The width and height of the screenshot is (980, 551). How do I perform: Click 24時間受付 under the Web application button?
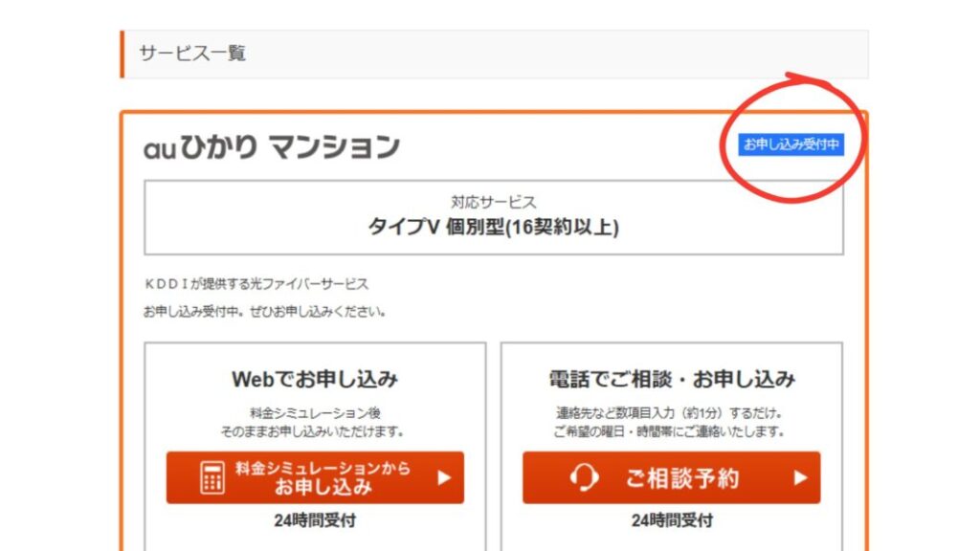coord(315,520)
